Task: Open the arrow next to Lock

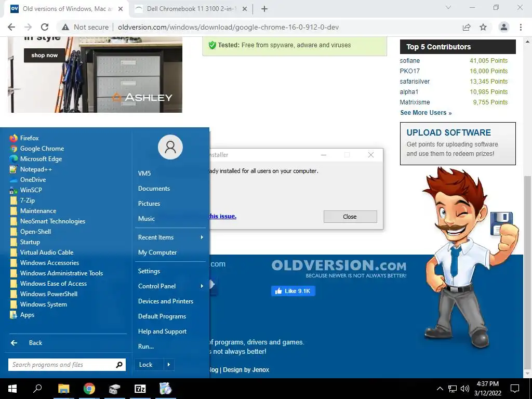Action: point(169,365)
